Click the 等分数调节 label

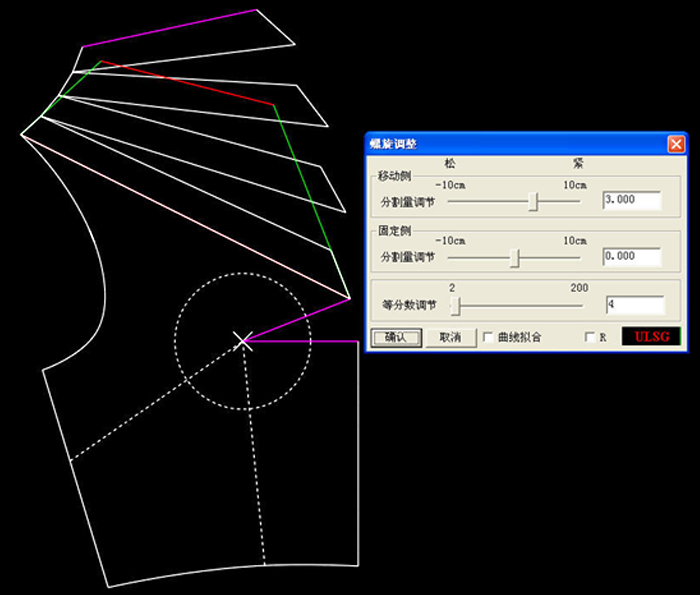click(409, 305)
